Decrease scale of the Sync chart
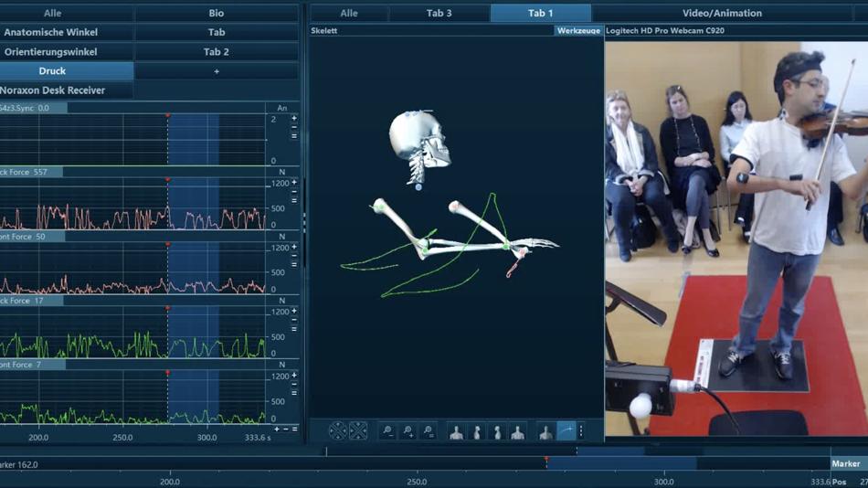This screenshot has width=868, height=488. point(294,127)
